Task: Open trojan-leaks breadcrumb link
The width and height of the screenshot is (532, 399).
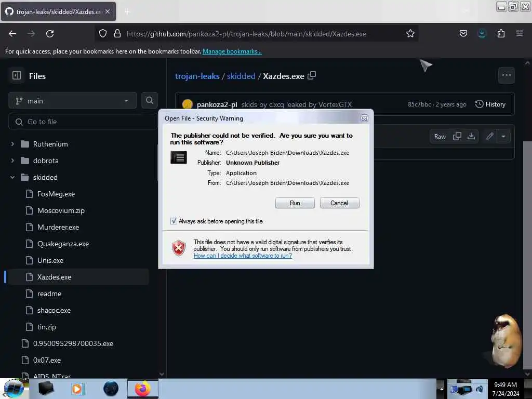Action: [197, 76]
